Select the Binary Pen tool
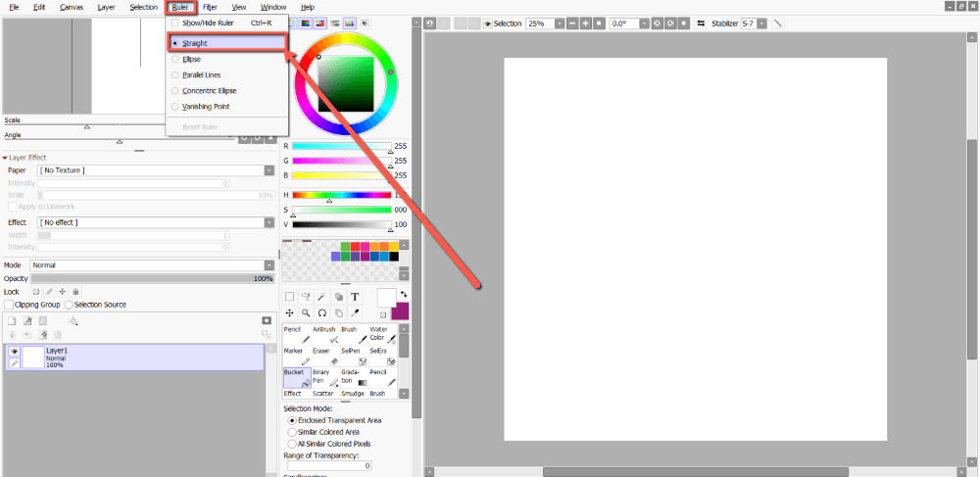 tap(325, 378)
